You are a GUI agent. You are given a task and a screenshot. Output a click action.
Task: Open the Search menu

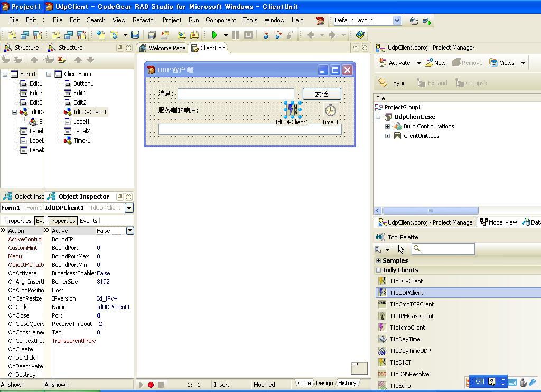(x=96, y=20)
